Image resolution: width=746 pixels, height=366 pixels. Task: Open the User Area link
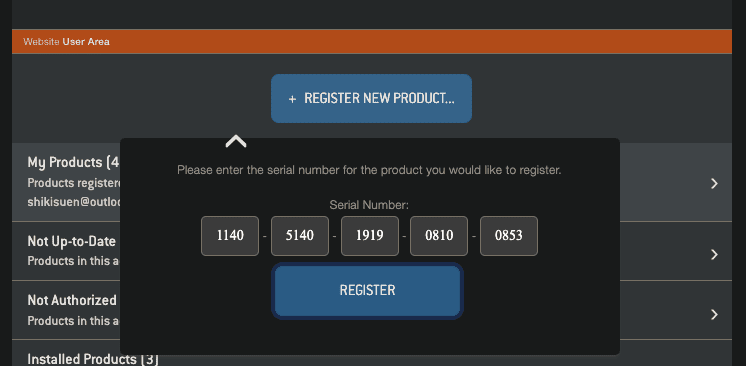pos(86,42)
